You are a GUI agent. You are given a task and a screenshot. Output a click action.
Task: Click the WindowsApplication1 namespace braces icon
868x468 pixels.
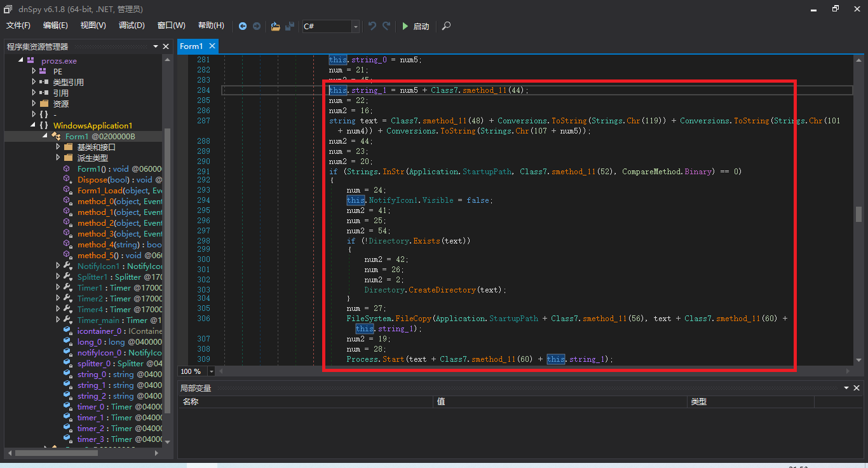pyautogui.click(x=43, y=125)
